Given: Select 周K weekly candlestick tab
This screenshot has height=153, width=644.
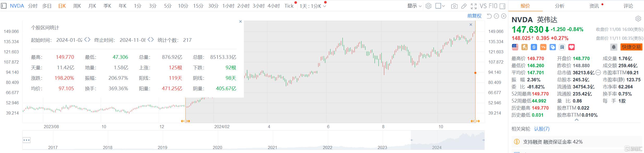Looking at the screenshot, I should (77, 6).
